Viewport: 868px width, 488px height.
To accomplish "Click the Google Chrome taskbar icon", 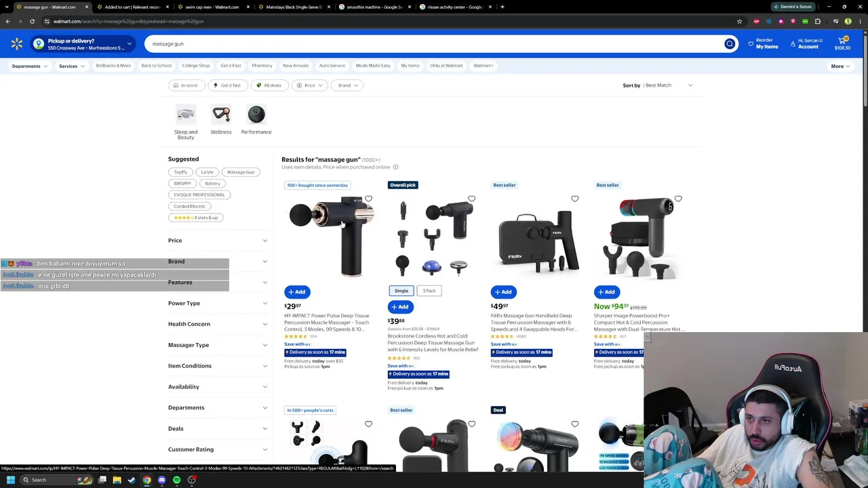I will pyautogui.click(x=146, y=480).
